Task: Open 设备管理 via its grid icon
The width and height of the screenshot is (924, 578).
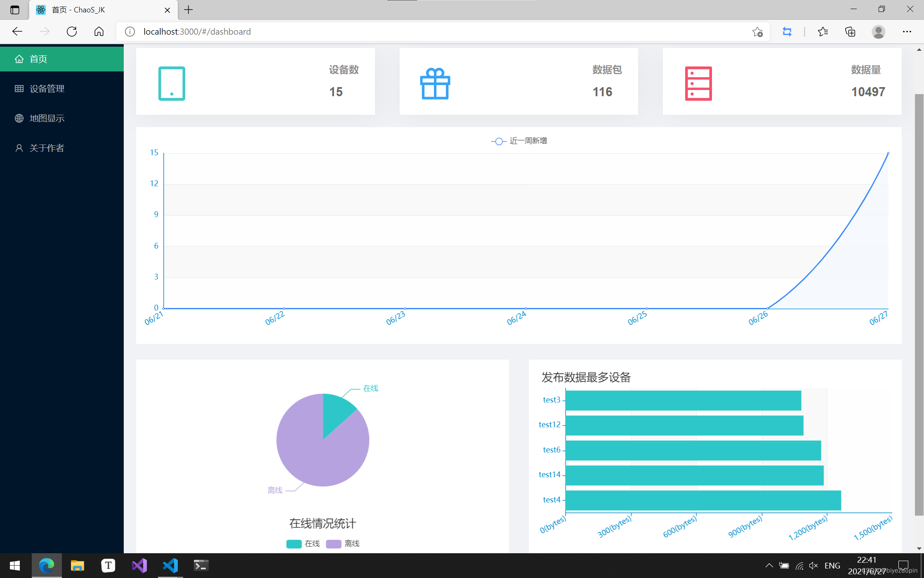Action: [x=19, y=88]
